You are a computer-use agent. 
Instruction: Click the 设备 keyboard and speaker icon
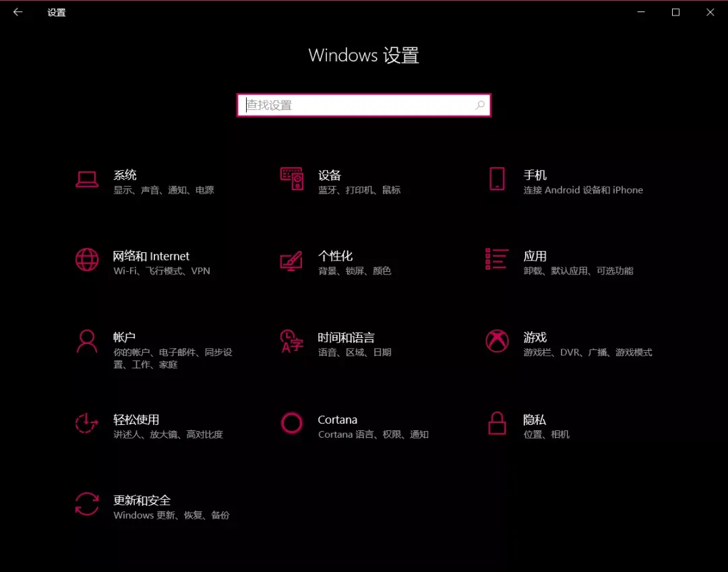click(x=292, y=179)
